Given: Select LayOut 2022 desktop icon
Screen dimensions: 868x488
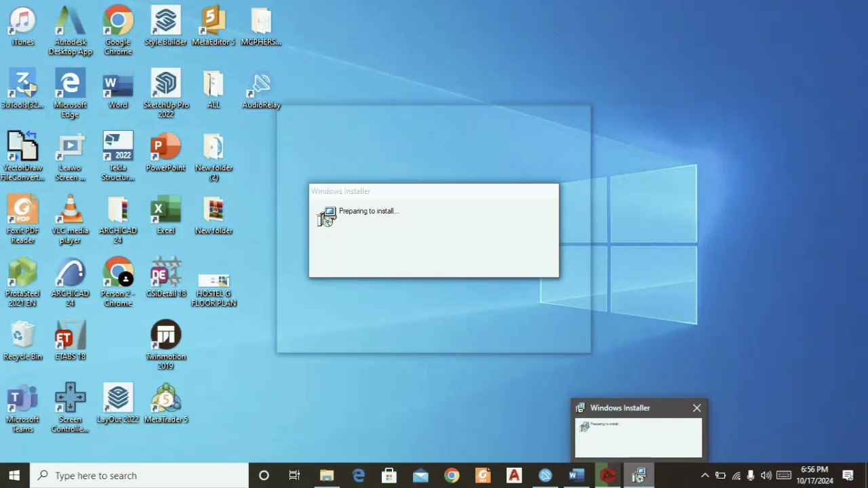Looking at the screenshot, I should [118, 404].
